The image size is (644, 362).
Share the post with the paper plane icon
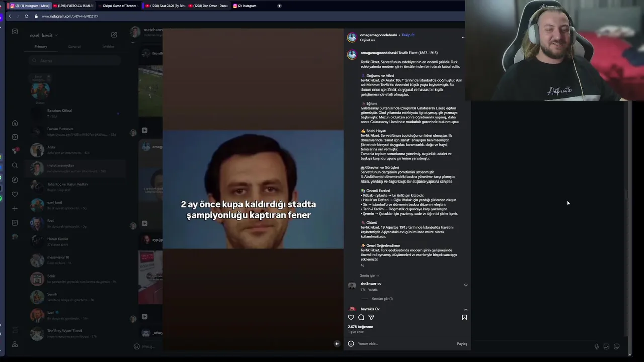pos(371,317)
